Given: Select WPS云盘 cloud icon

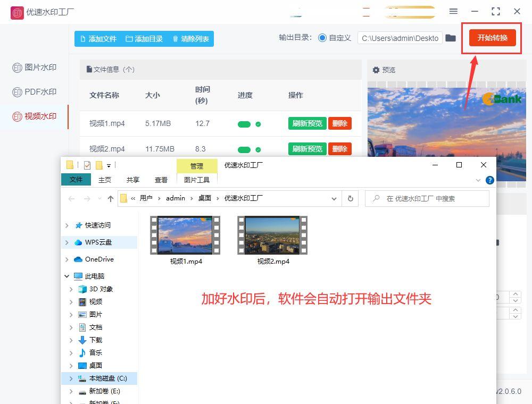Looking at the screenshot, I should point(78,242).
